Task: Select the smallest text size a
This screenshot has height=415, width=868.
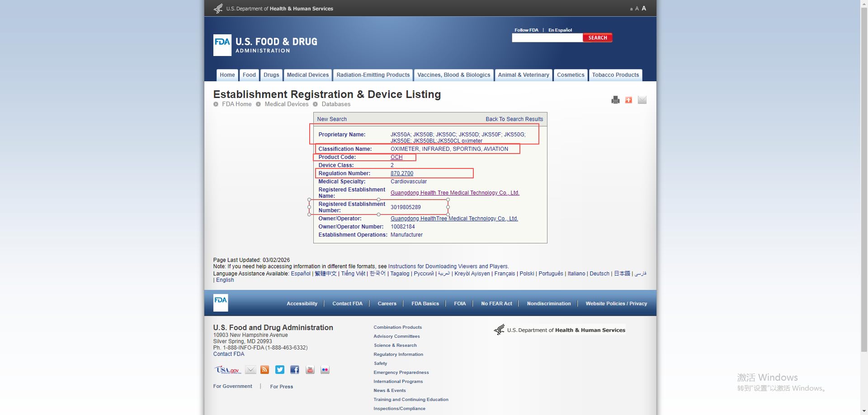Action: tap(631, 9)
